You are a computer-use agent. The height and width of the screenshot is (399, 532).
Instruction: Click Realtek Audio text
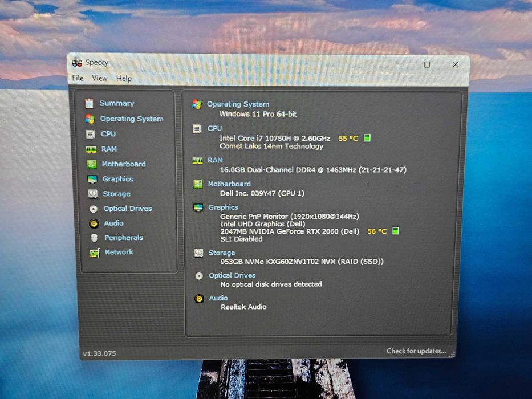click(243, 307)
